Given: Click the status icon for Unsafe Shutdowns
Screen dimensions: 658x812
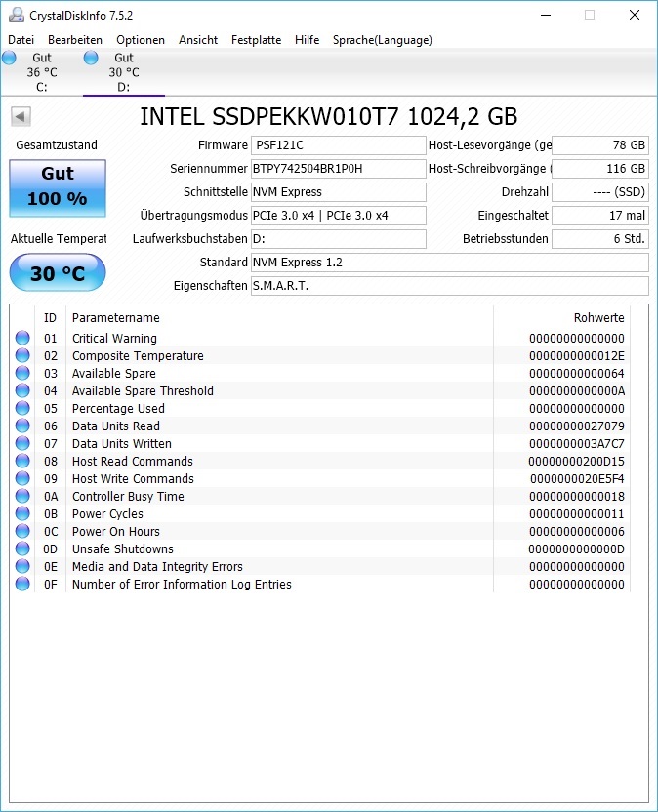Looking at the screenshot, I should tap(22, 548).
